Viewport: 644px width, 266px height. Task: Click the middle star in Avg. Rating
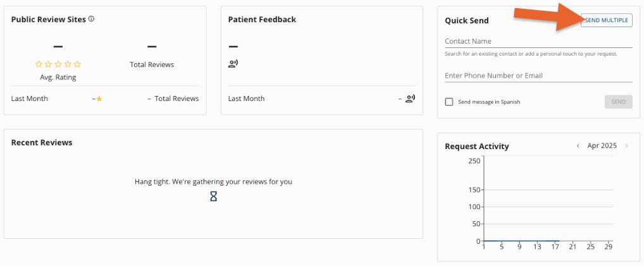tap(58, 64)
